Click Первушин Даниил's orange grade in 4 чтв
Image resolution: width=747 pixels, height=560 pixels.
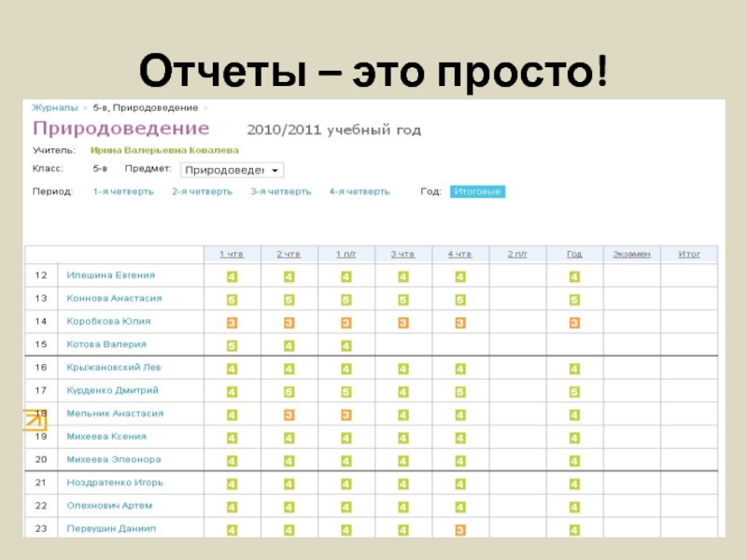tap(460, 529)
